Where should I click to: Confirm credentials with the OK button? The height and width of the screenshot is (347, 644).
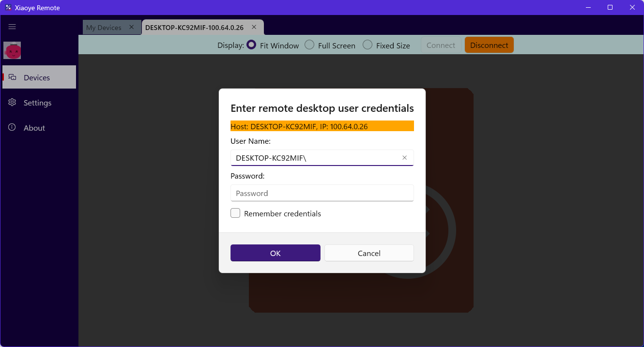pyautogui.click(x=276, y=253)
